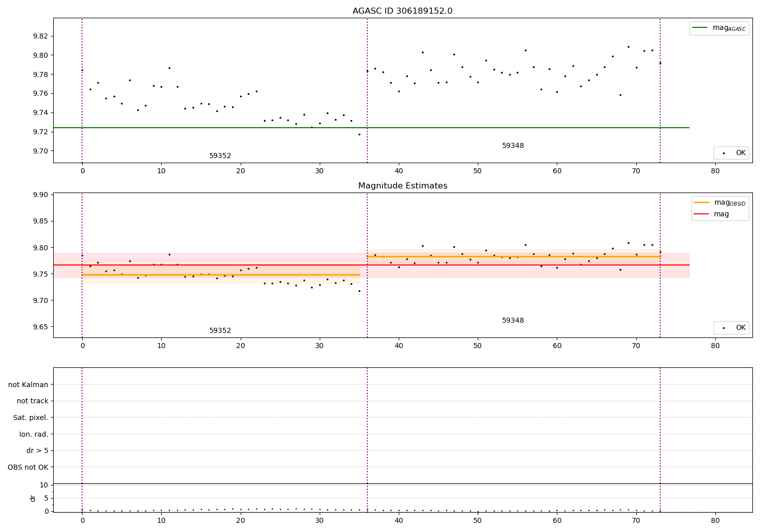Click obsid label 59348 in Magnitude Estimates plot
Screen dimensions: 760x532
click(x=513, y=321)
